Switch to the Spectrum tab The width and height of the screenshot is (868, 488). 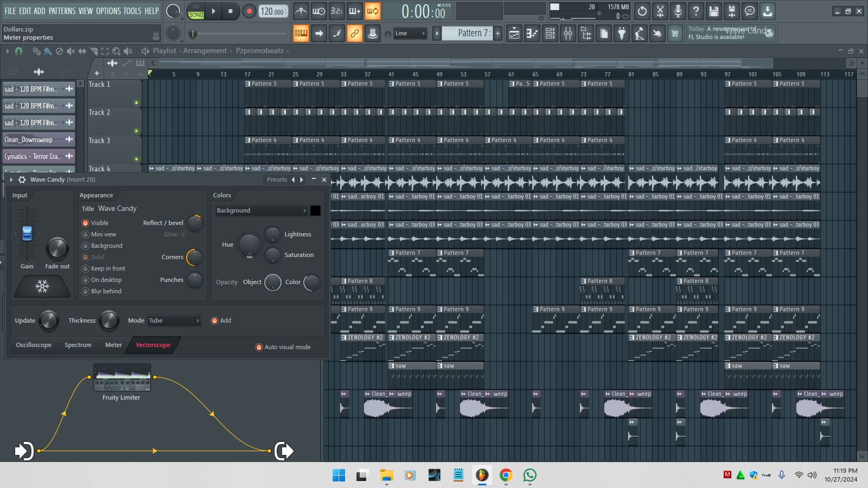78,345
